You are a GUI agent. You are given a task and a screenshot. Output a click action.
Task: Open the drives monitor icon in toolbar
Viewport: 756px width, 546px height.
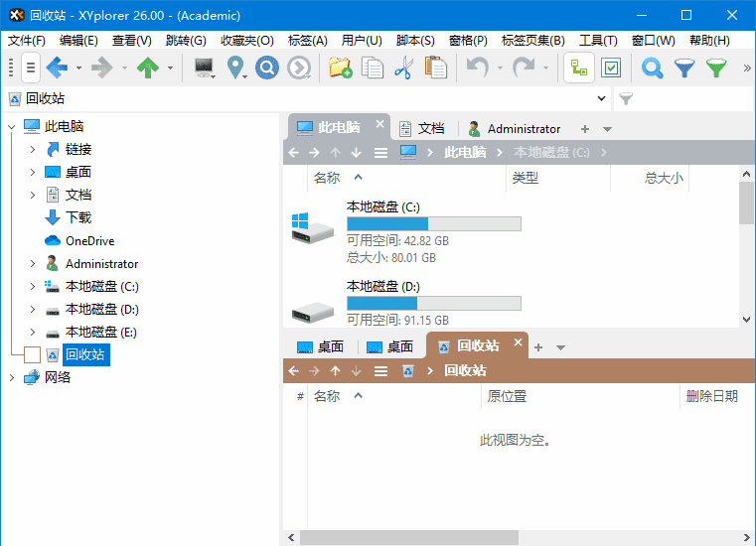click(205, 68)
